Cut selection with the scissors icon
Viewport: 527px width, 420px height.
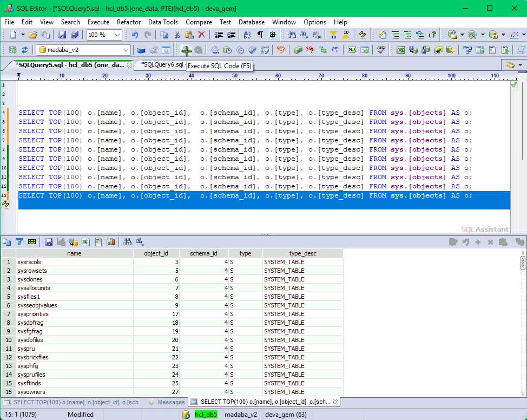(177, 35)
